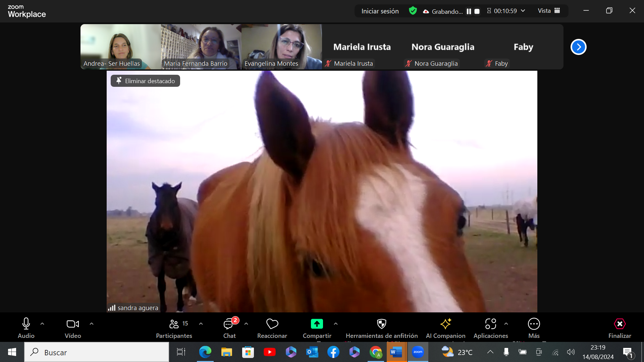Click the Eliminar destacado button
This screenshot has width=644, height=362.
coord(146,81)
